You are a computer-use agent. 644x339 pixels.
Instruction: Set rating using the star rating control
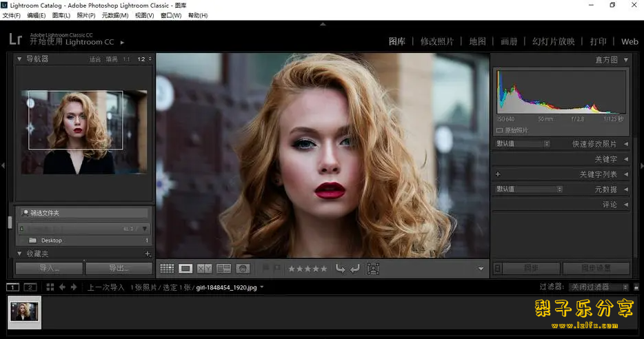coord(308,269)
